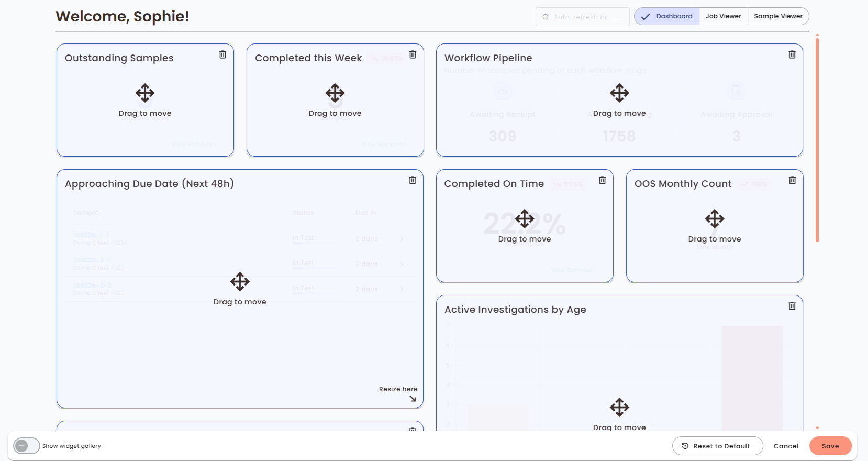Viewport: 868px width, 461px height.
Task: Click the OOS Monthly Count title
Action: click(x=683, y=184)
